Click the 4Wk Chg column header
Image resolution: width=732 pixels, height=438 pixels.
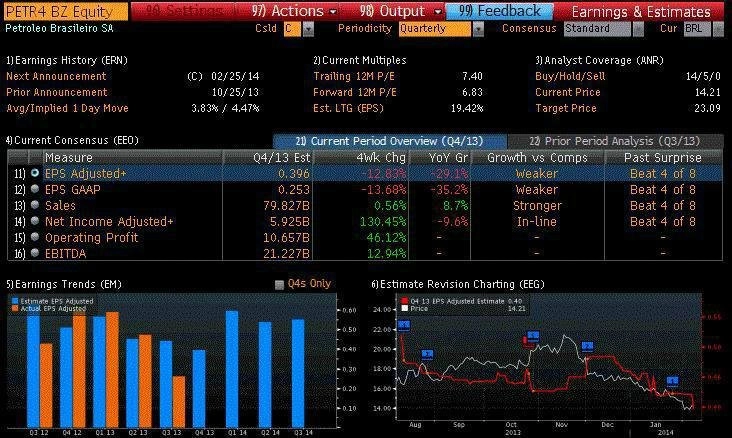[x=360, y=157]
